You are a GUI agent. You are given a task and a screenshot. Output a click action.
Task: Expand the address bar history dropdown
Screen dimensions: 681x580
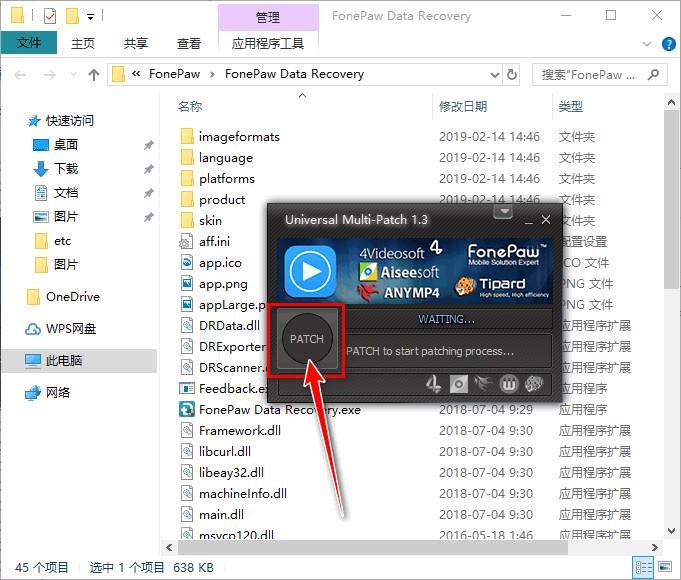(495, 75)
